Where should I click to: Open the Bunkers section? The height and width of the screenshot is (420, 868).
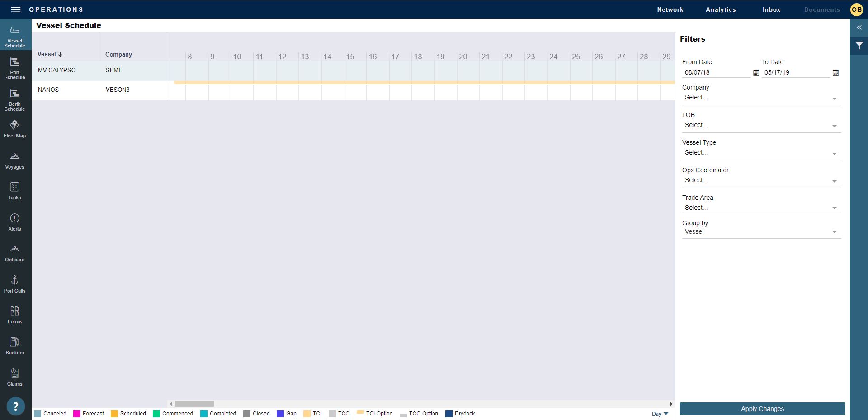(15, 346)
